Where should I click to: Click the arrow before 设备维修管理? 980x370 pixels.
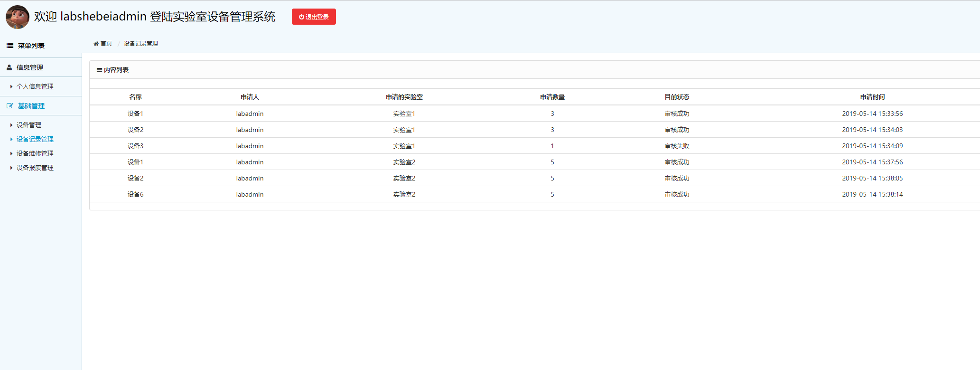click(11, 153)
